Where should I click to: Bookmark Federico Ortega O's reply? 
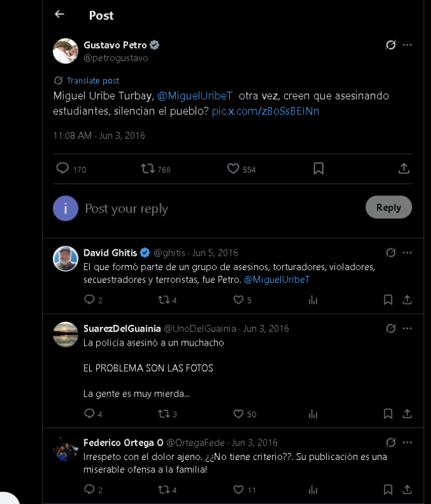[x=388, y=490]
